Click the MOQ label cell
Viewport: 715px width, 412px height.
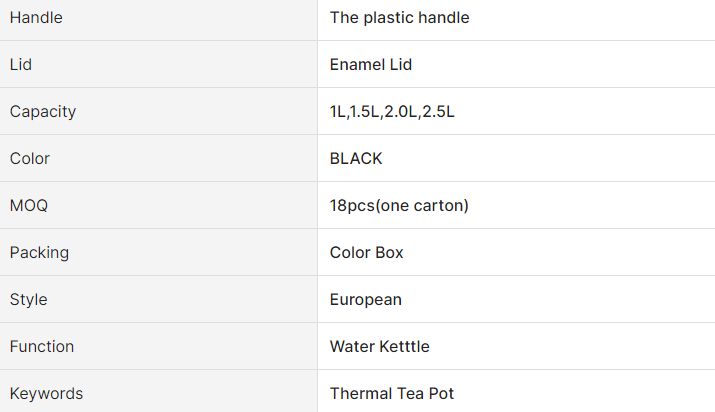(29, 206)
